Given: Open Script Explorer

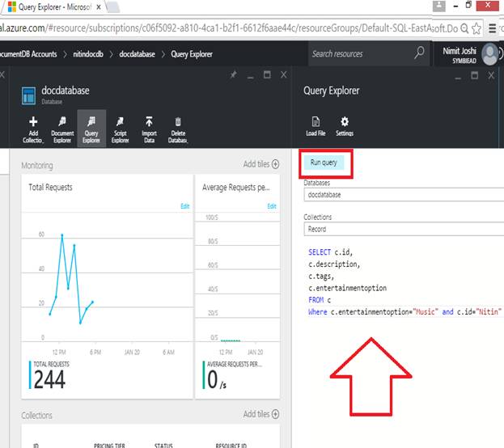Looking at the screenshot, I should coord(121,129).
